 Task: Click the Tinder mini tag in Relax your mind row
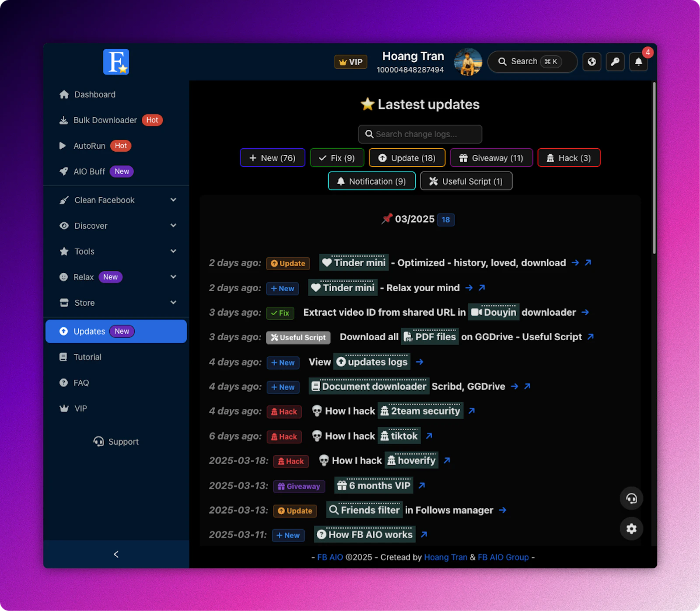(343, 288)
